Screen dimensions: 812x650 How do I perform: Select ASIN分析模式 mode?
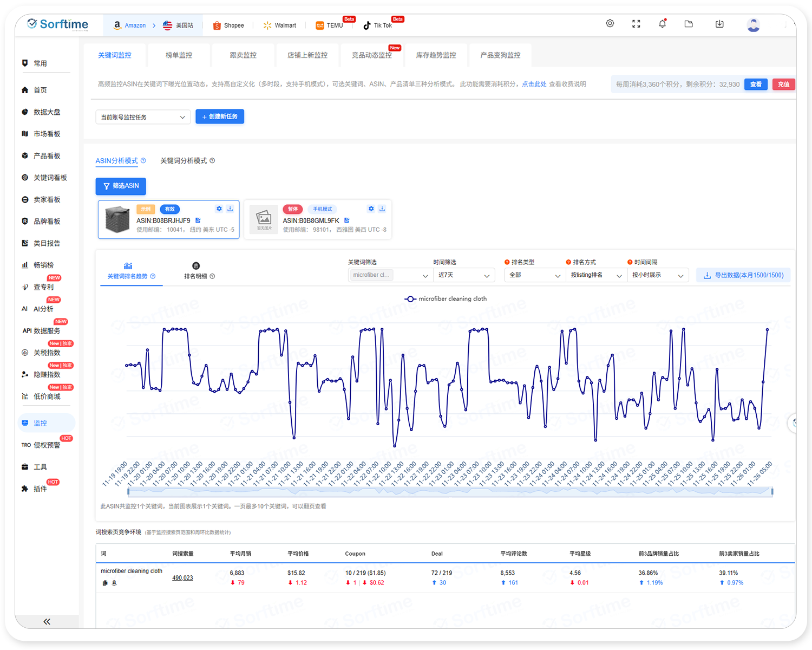point(117,161)
